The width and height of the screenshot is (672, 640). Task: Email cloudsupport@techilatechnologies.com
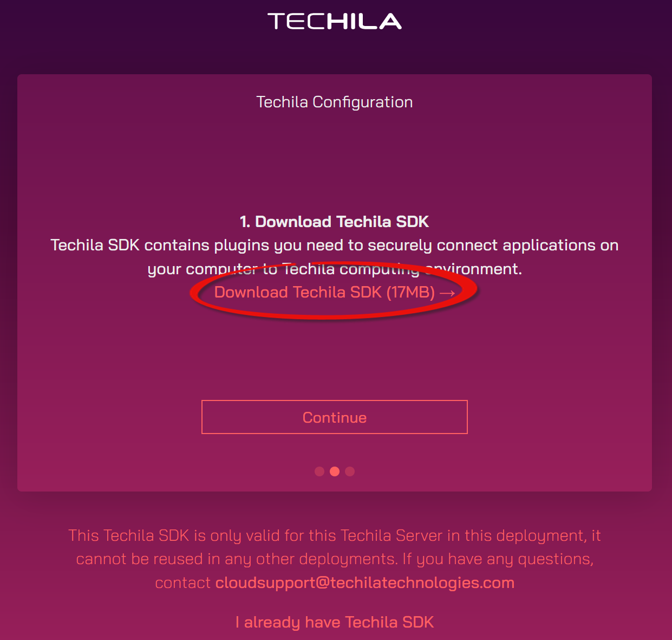coord(364,583)
